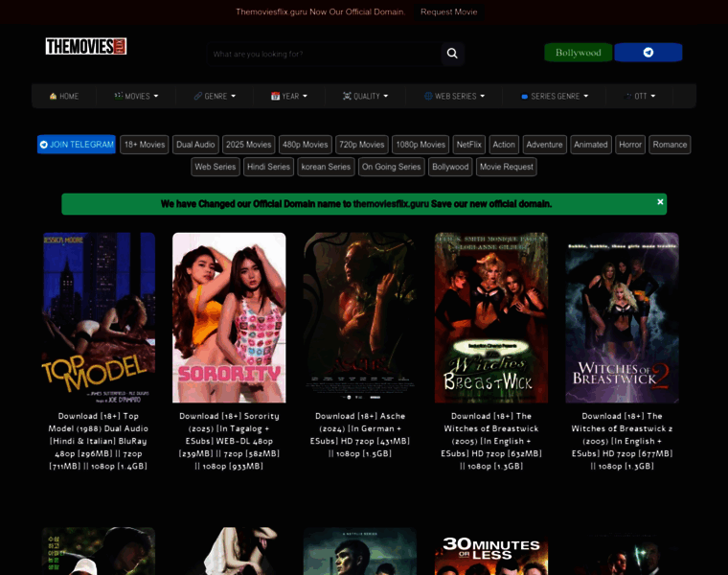Select the Animated genre tag
Viewport: 728px width, 575px height.
[x=591, y=145]
